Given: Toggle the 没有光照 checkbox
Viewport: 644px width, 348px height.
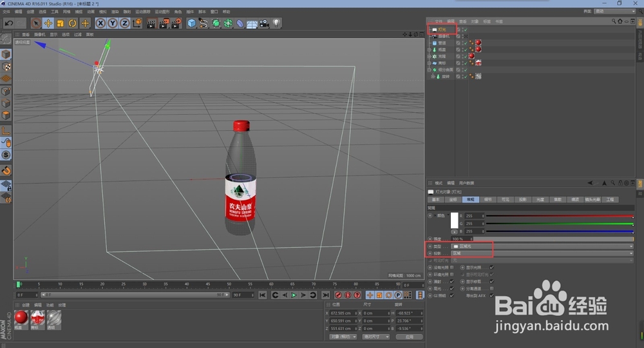Looking at the screenshot, I should 451,267.
